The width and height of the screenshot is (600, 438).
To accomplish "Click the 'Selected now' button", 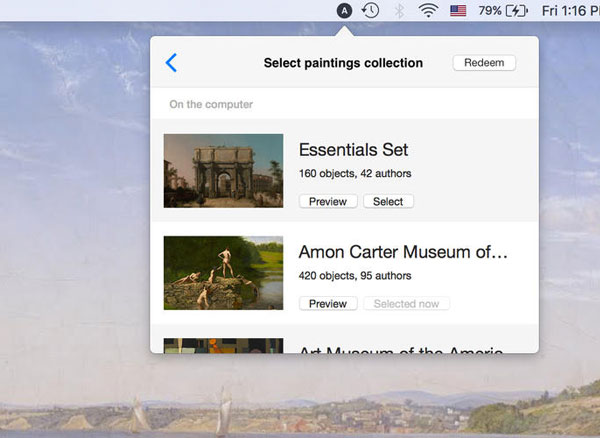I will tap(406, 304).
